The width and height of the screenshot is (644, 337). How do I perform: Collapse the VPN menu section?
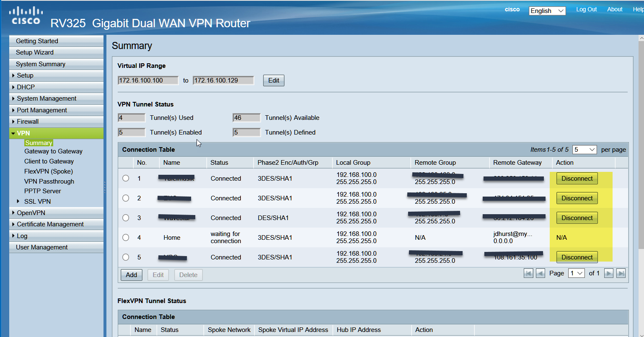(56, 133)
